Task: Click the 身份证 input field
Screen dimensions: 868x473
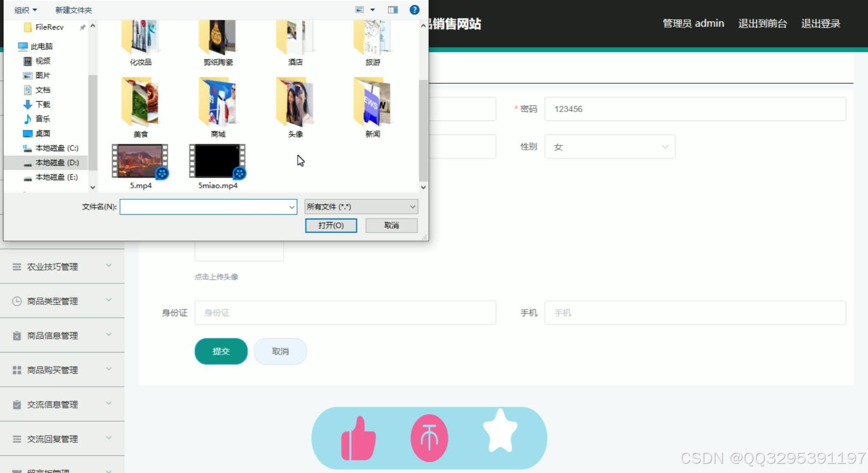Action: [345, 313]
